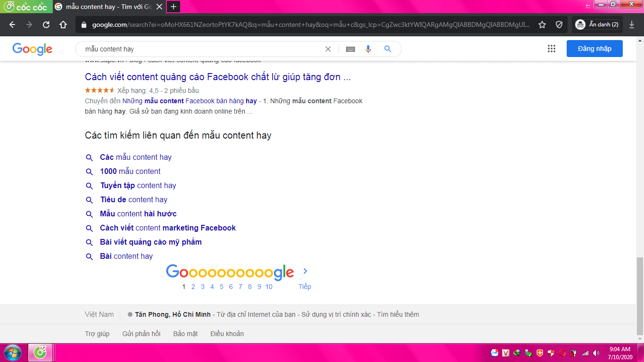Open the Windows Start menu
This screenshot has height=362, width=644.
tap(12, 353)
